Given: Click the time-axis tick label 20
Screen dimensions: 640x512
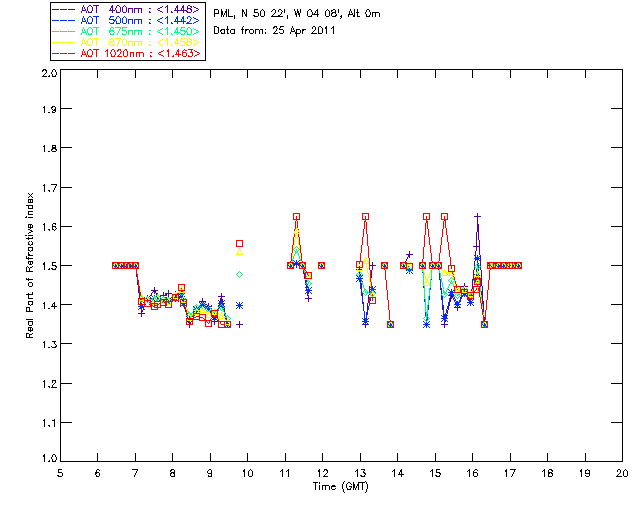Looking at the screenshot, I should click(622, 473).
